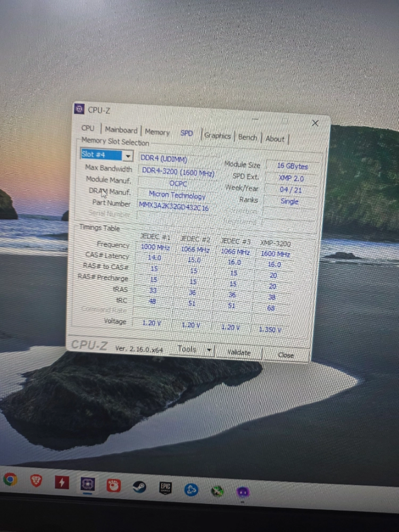The image size is (399, 532).
Task: Click the Micron Technology DRAM manufacturer value
Action: tap(177, 195)
